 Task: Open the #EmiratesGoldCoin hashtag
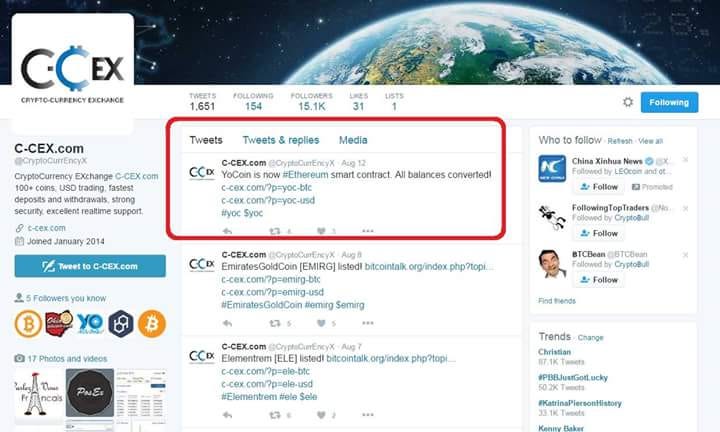tap(262, 305)
